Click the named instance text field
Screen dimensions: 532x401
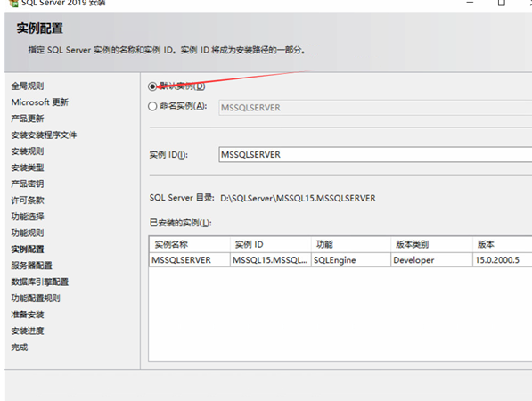(375, 108)
